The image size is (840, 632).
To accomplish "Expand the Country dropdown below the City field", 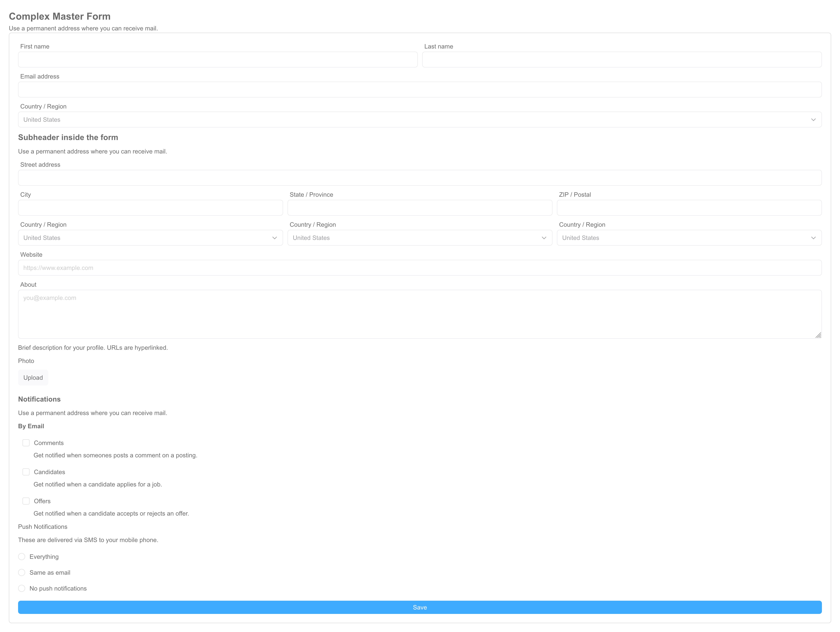I will tap(150, 238).
